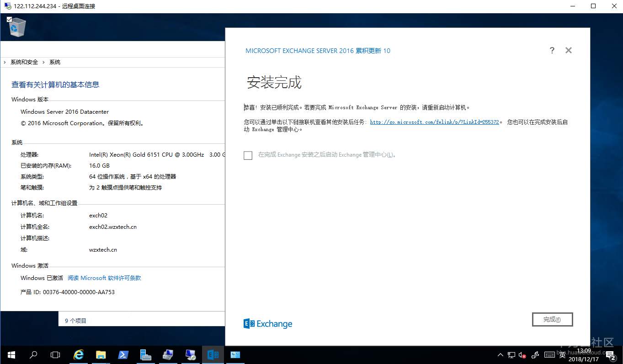Image resolution: width=623 pixels, height=364 pixels.
Task: Switch input method via the 英 indicator
Action: click(561, 354)
